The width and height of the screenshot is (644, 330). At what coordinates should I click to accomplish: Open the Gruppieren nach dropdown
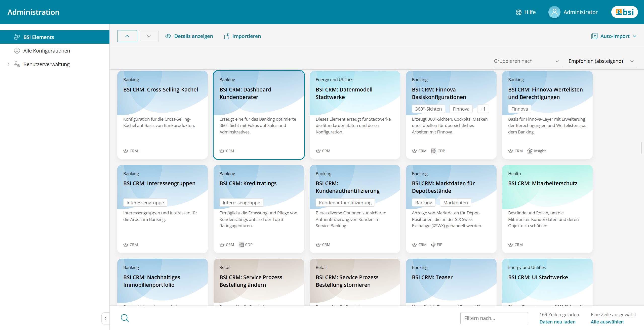coord(527,61)
